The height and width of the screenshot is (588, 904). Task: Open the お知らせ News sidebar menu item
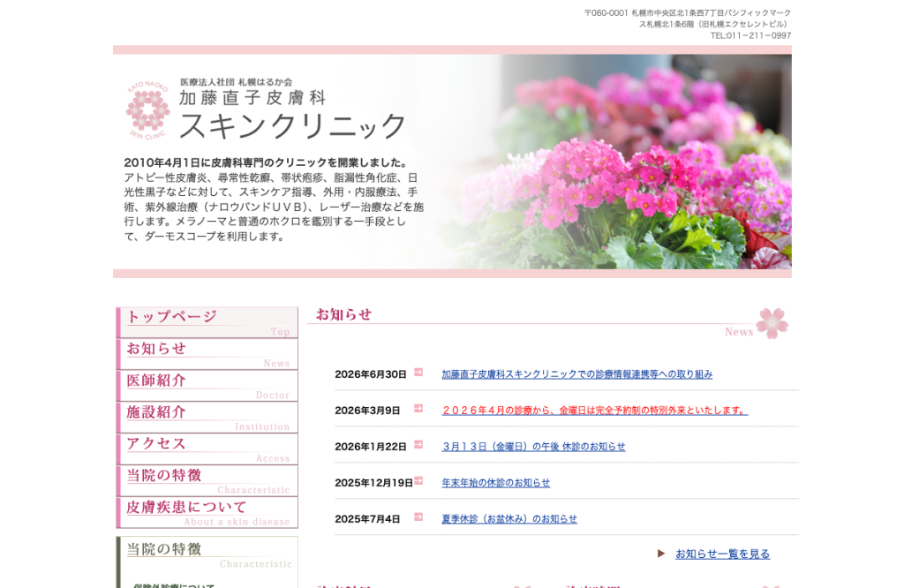(x=207, y=354)
